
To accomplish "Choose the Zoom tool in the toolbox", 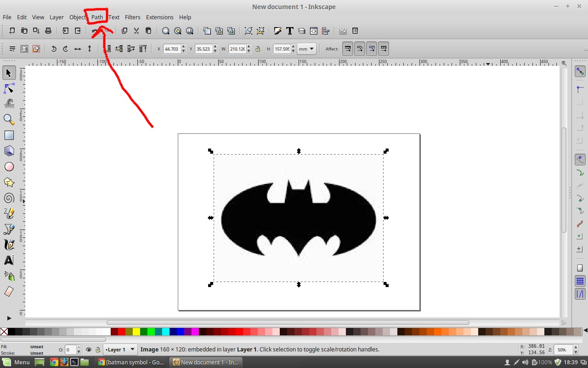I will pyautogui.click(x=9, y=120).
